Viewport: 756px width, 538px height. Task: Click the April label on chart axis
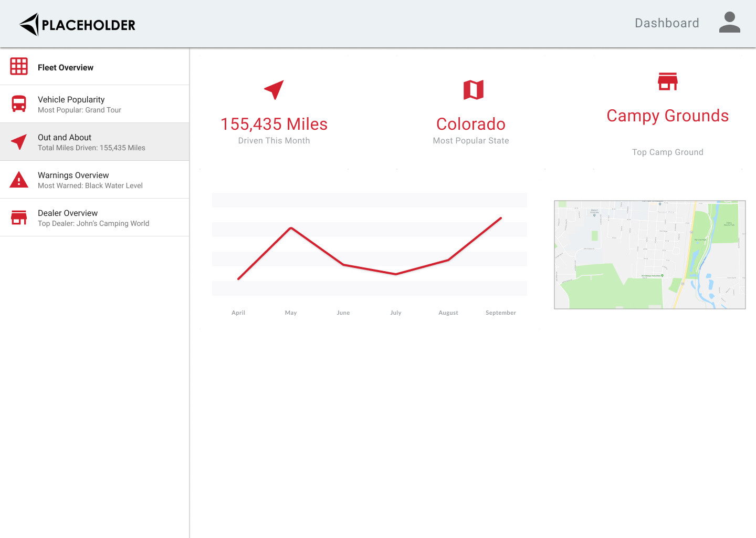238,313
